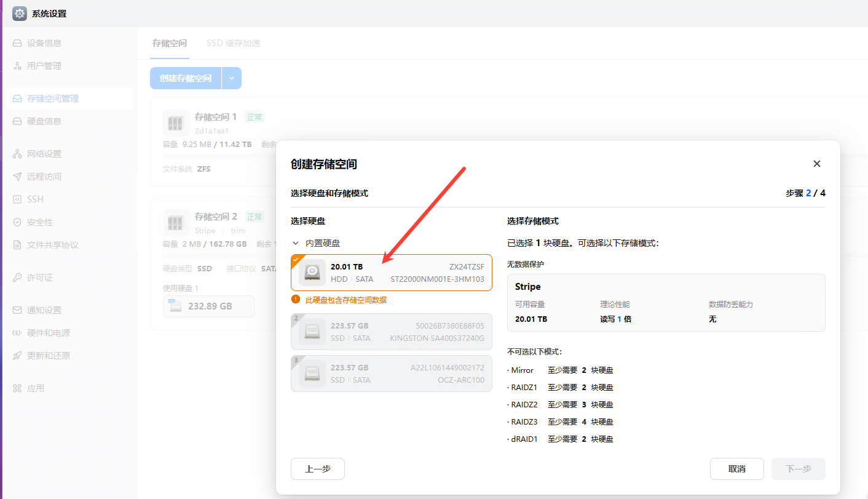This screenshot has height=499, width=868.
Task: Click the 通知设置 envelope icon
Action: (17, 310)
